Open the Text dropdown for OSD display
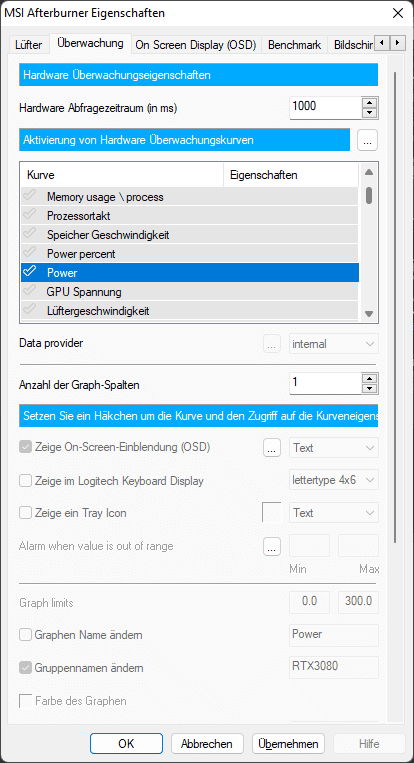Screen dimensions: 414x763 click(334, 448)
